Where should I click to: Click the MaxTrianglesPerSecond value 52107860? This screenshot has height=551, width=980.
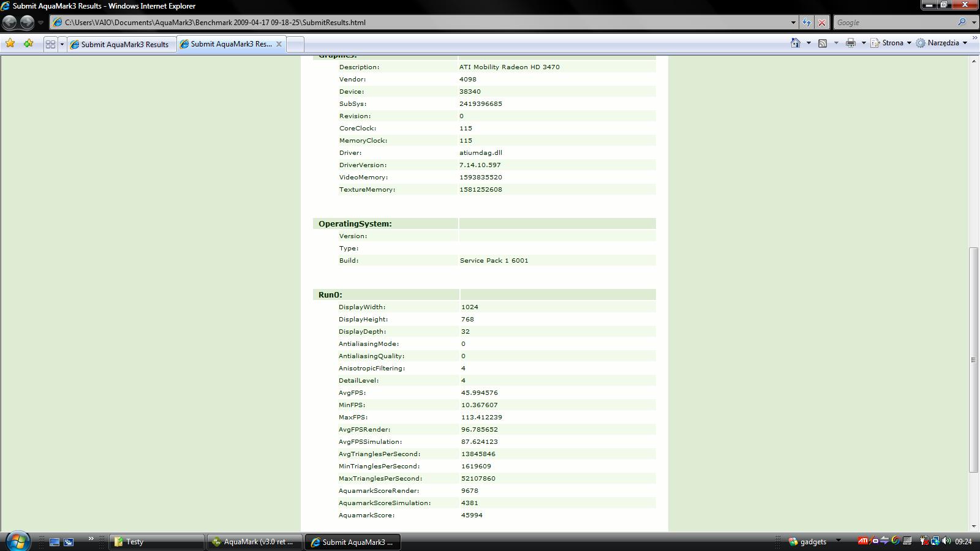pyautogui.click(x=478, y=479)
